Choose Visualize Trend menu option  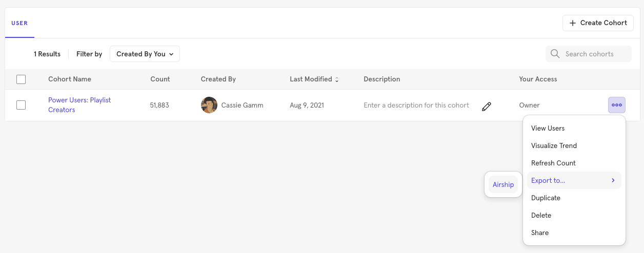pos(554,145)
